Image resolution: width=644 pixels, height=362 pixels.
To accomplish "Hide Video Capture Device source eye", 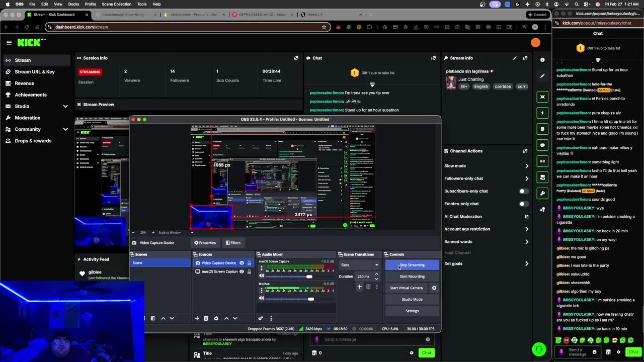I will (x=242, y=263).
